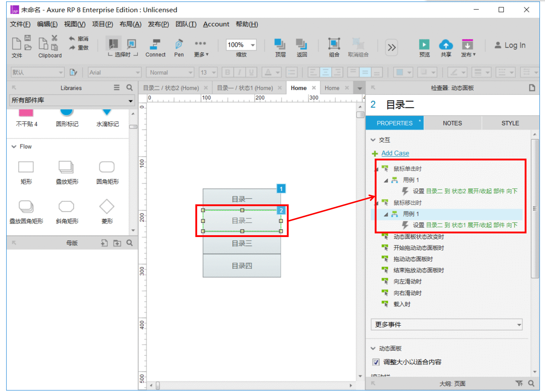Undo with the 撤消 button
Image resolution: width=545 pixels, height=392 pixels.
[x=79, y=38]
